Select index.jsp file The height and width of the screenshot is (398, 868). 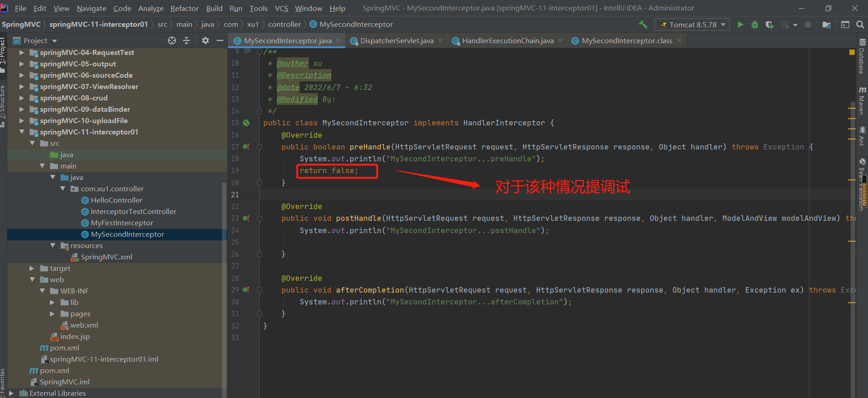tap(75, 336)
